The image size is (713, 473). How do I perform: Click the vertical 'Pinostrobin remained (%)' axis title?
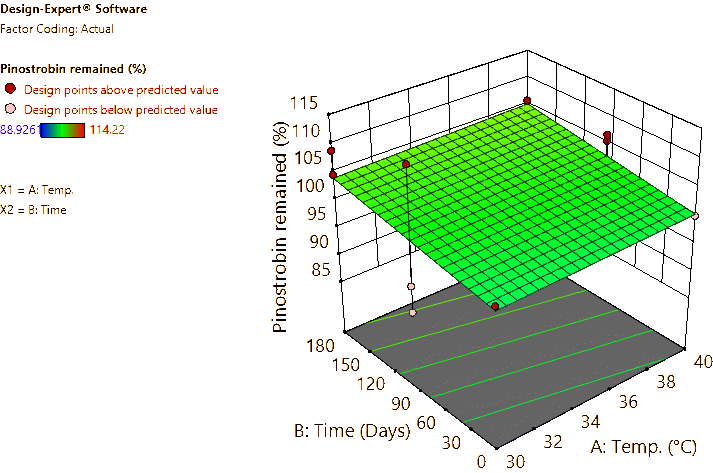281,226
